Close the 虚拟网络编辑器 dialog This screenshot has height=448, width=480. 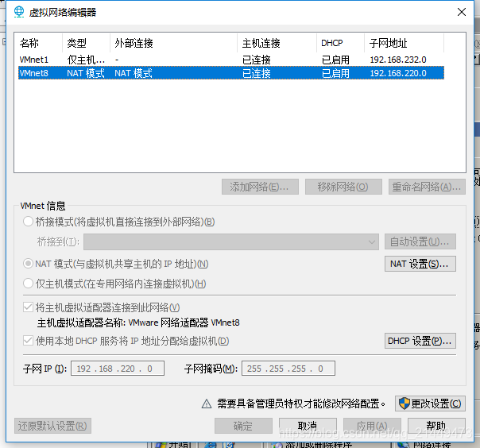(462, 12)
